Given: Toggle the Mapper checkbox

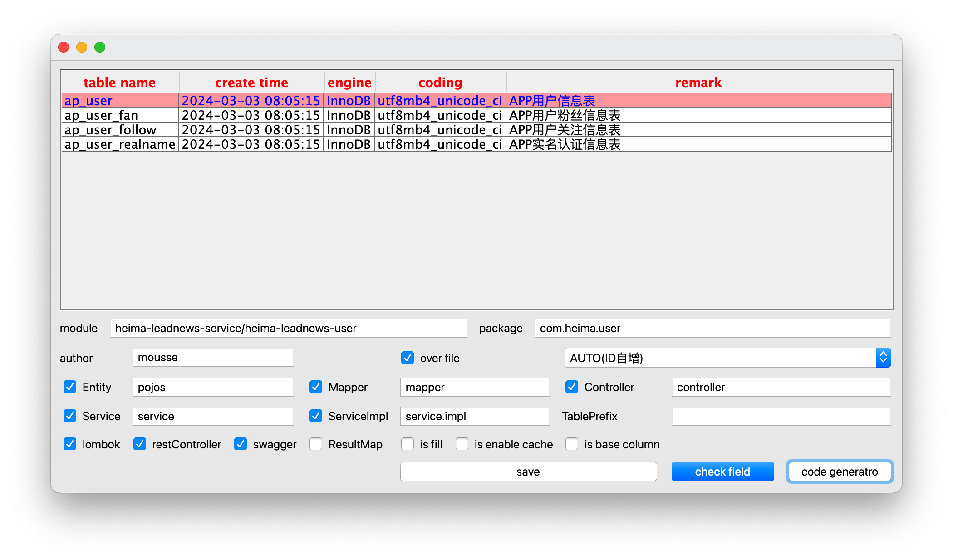Looking at the screenshot, I should (x=316, y=387).
